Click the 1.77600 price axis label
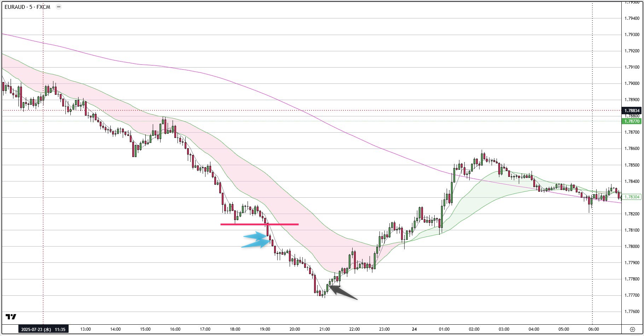This screenshot has height=336, width=644. (x=632, y=312)
